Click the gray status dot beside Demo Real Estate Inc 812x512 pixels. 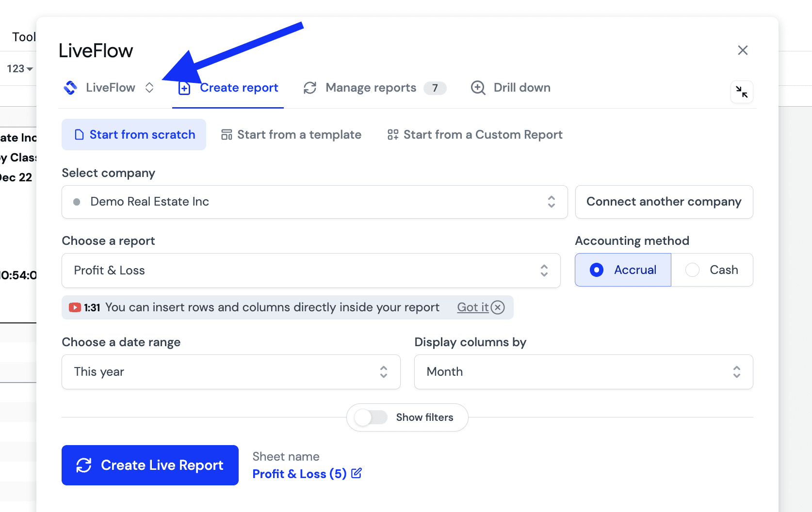coord(77,202)
